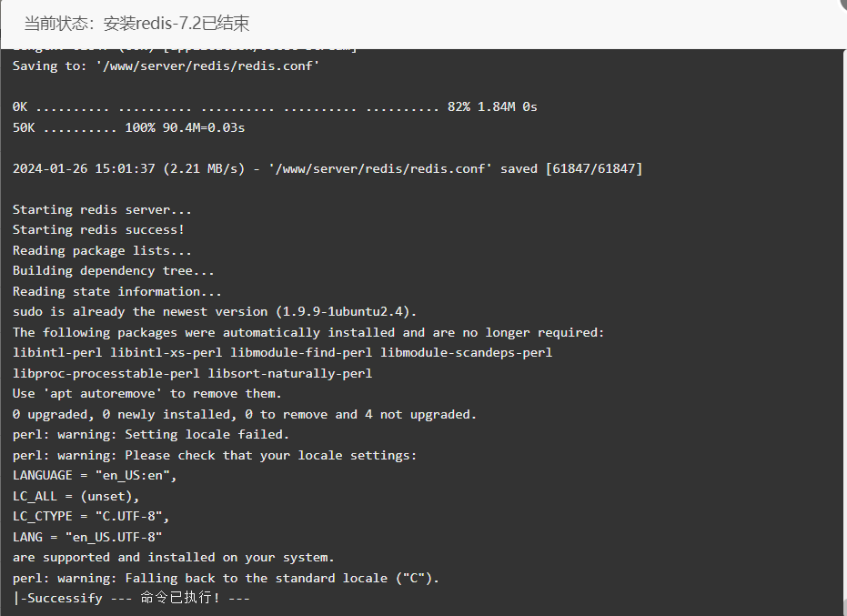This screenshot has width=847, height=616.
Task: Click the 安装redis-7.2已结束 status title
Action: point(136,24)
